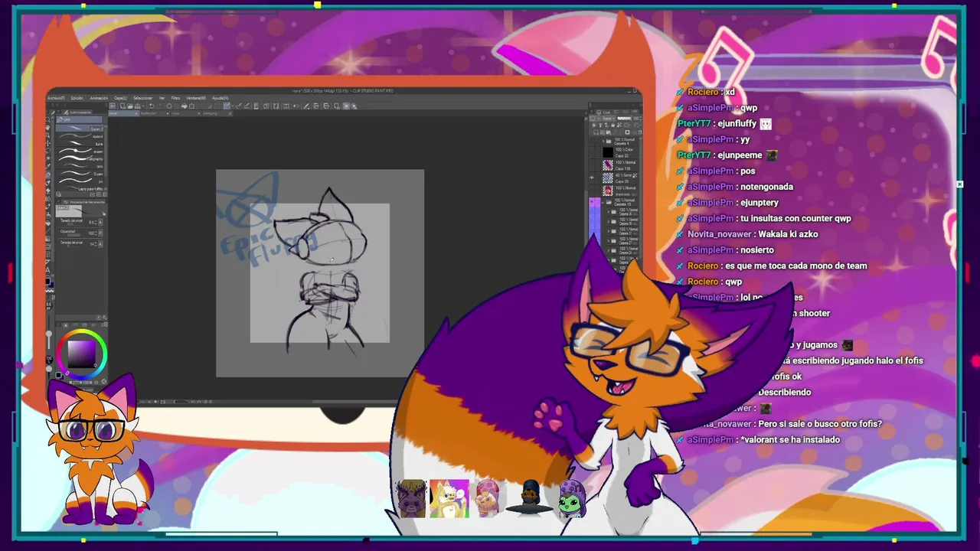
Task: Click the Undo arrow icon
Action: pos(152,106)
